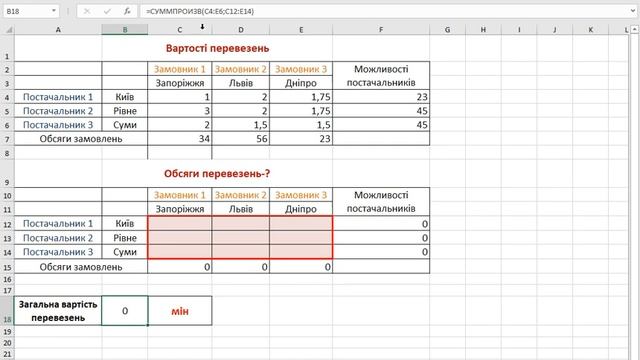Click the vertical scrollbar up arrow
The height and width of the screenshot is (360, 640).
click(634, 29)
